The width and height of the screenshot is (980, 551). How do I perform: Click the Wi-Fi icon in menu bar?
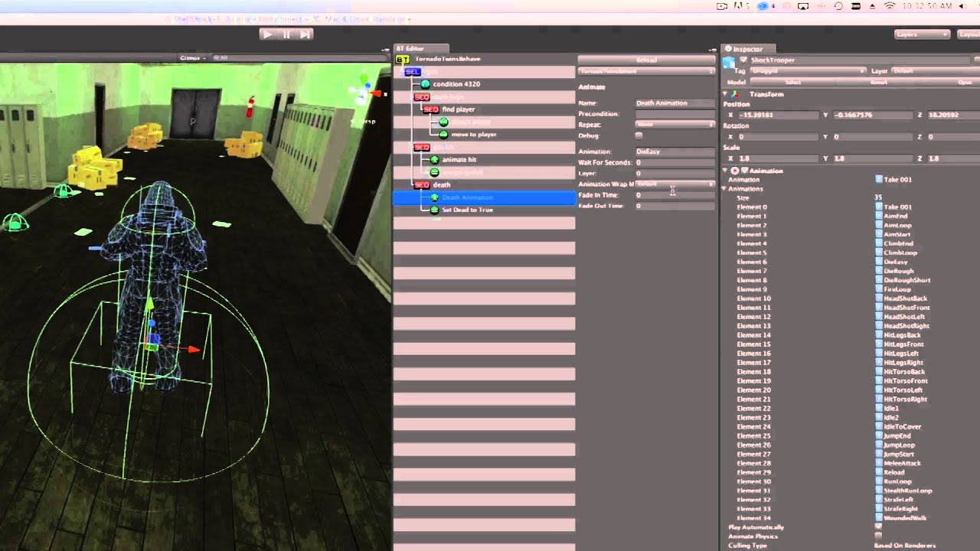click(x=890, y=6)
